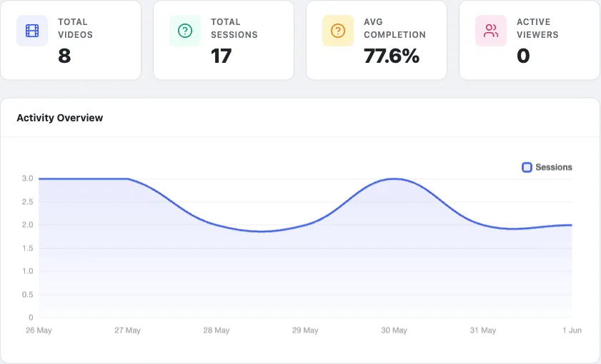Click the orange question mark Avg Completion icon
601x364 pixels.
tap(338, 31)
